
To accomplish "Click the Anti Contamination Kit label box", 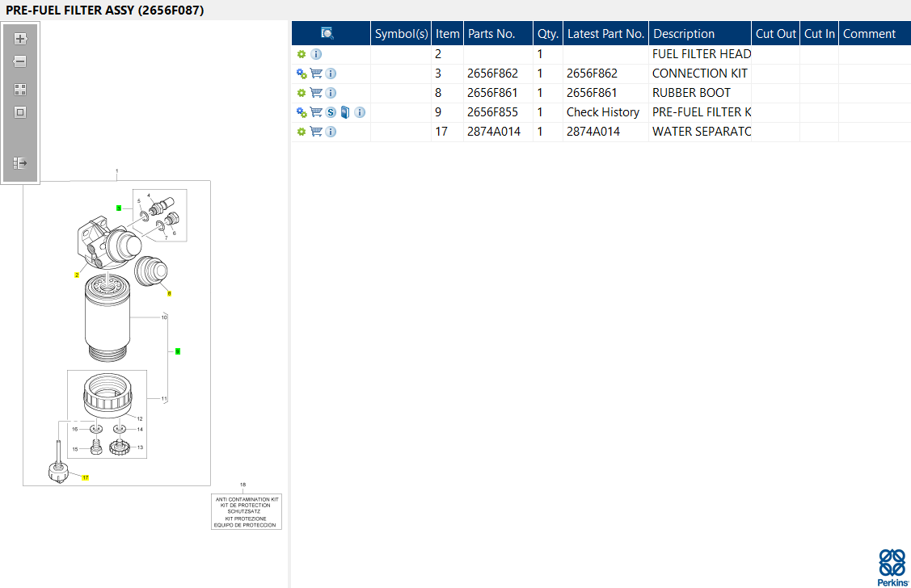I will coord(247,512).
